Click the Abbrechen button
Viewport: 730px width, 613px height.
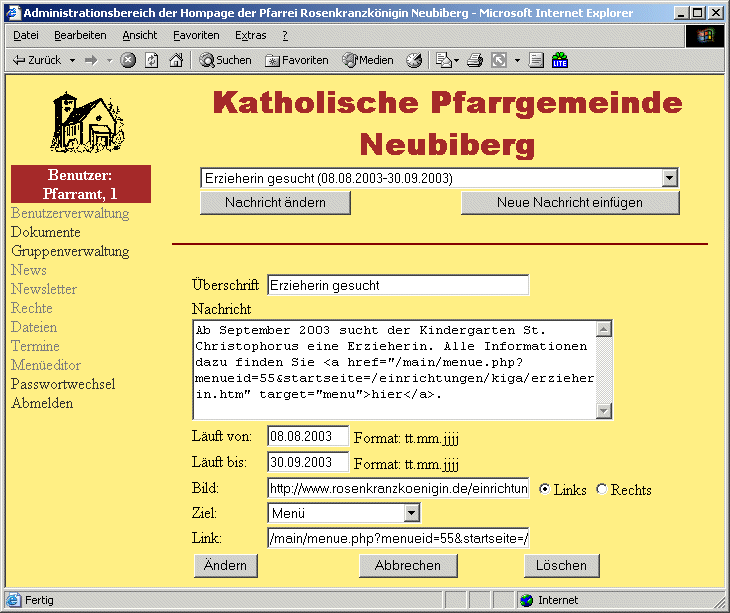[x=408, y=566]
